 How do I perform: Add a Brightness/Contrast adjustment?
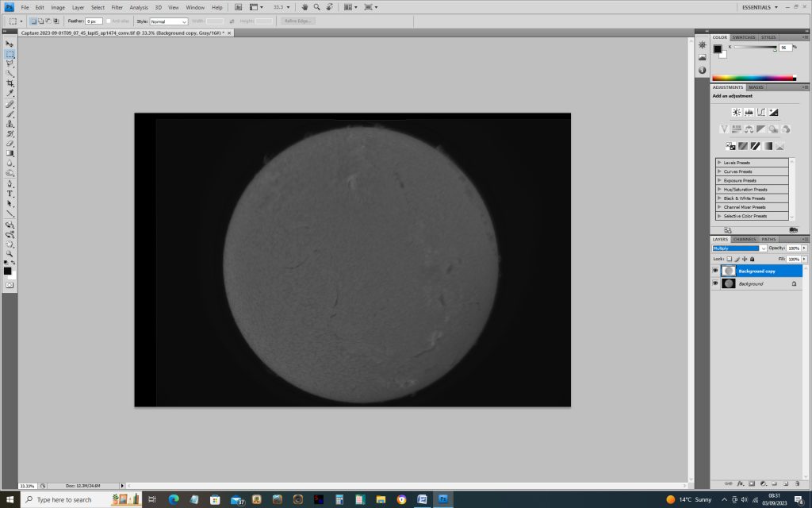click(x=737, y=112)
